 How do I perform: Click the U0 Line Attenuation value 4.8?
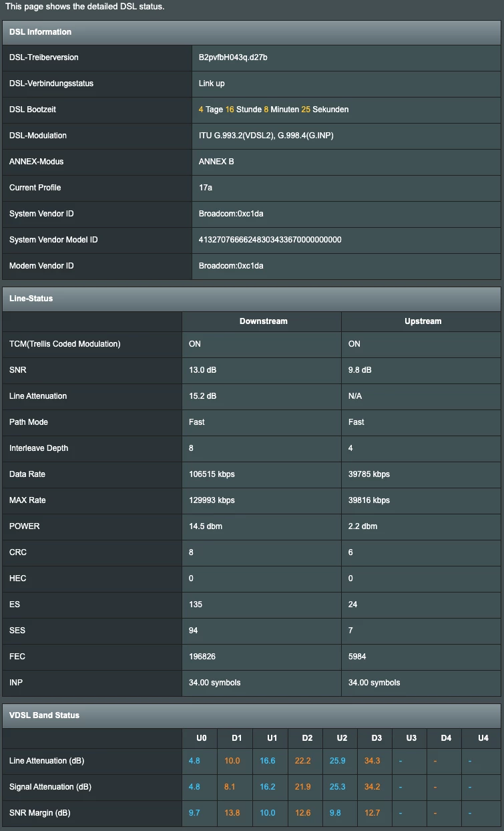[194, 761]
